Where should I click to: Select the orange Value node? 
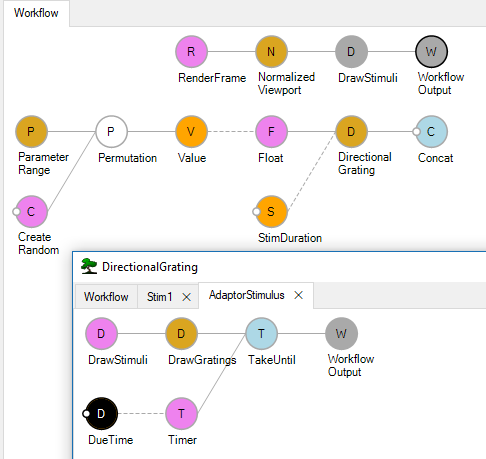191,132
